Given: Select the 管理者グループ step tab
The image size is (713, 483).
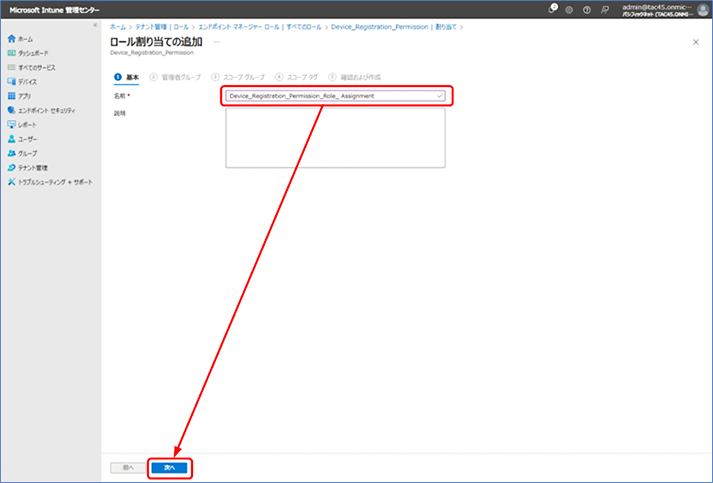Looking at the screenshot, I should [x=175, y=77].
